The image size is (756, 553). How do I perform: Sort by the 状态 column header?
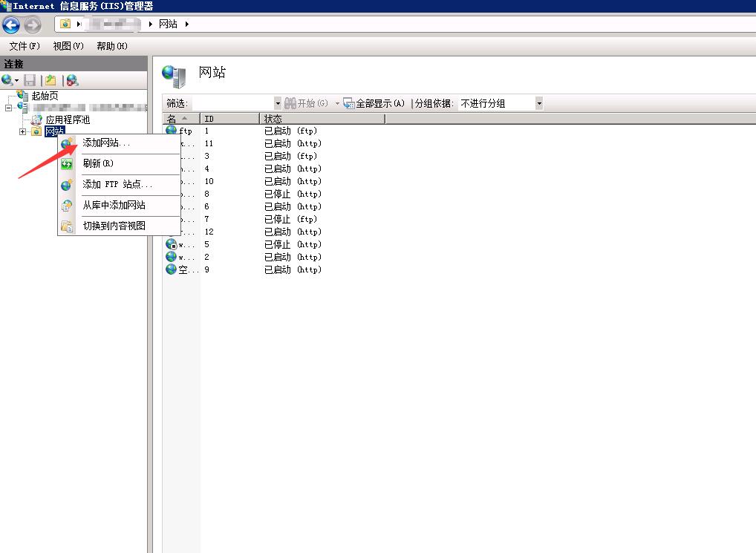click(322, 119)
